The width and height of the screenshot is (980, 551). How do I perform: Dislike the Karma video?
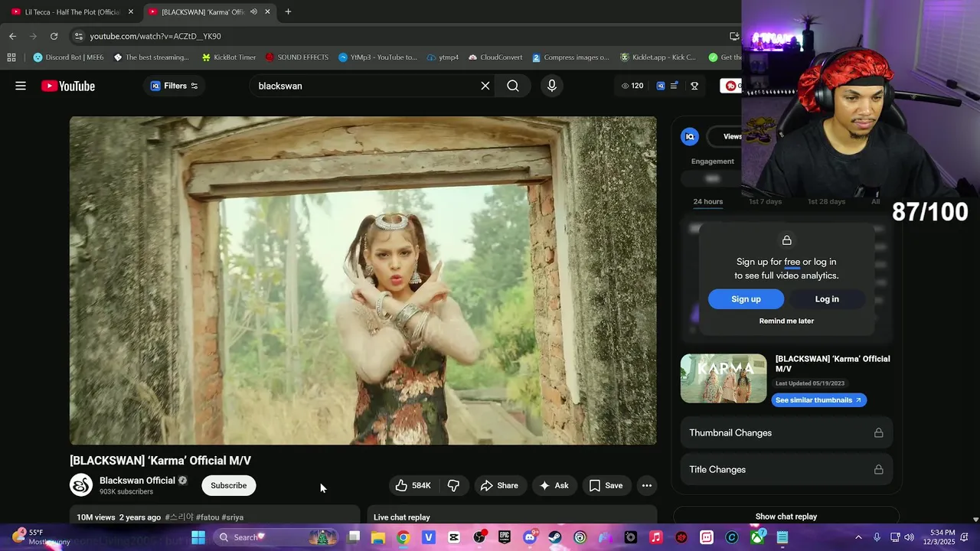[x=453, y=485]
